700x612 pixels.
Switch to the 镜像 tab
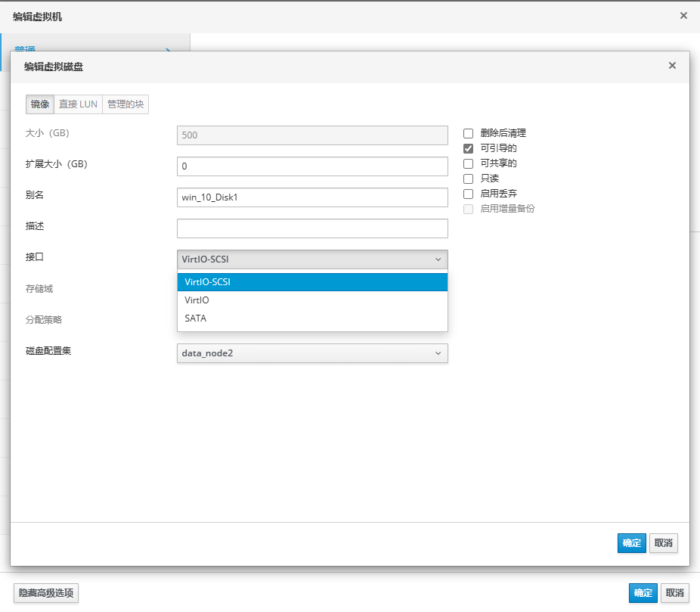[40, 104]
